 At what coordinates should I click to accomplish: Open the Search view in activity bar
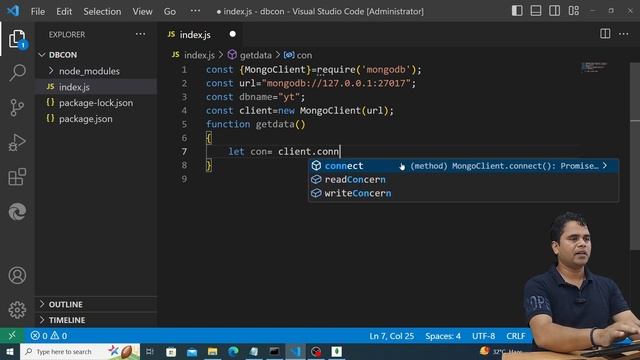pos(17,73)
